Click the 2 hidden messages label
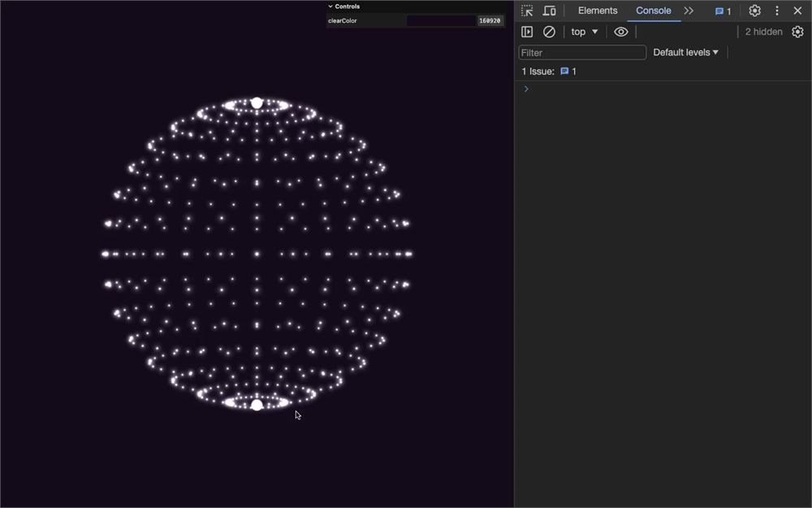Image resolution: width=812 pixels, height=508 pixels. pos(763,32)
